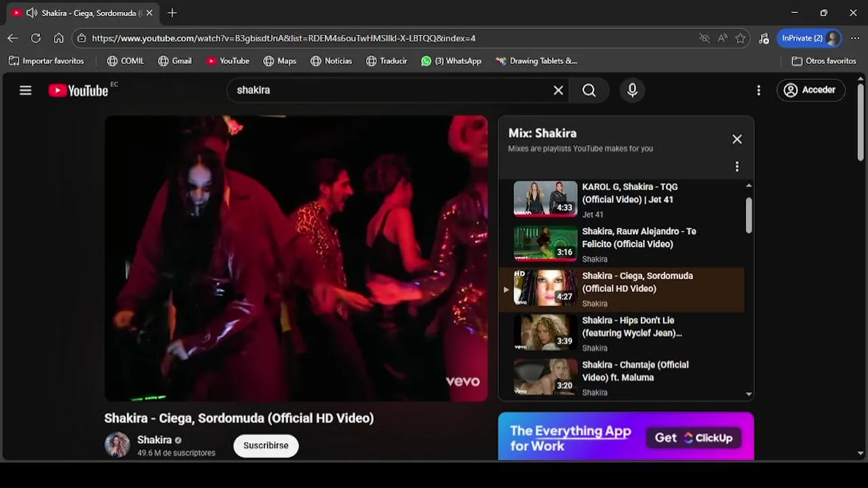Open the Chantaje thumbnail showing 3:20

coord(545,377)
